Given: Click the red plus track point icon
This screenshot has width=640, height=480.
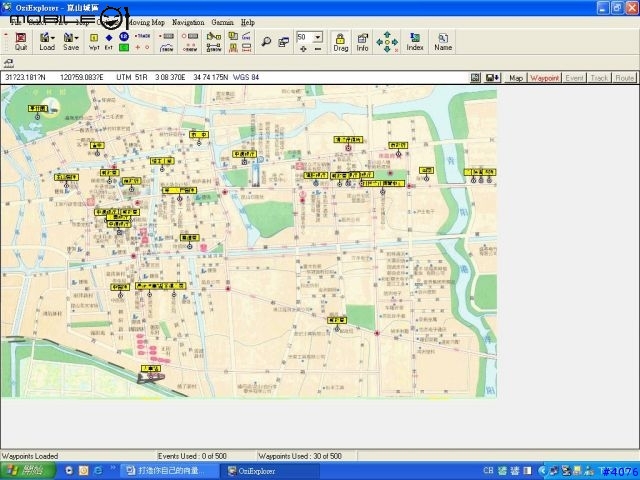Looking at the screenshot, I should point(138,47).
